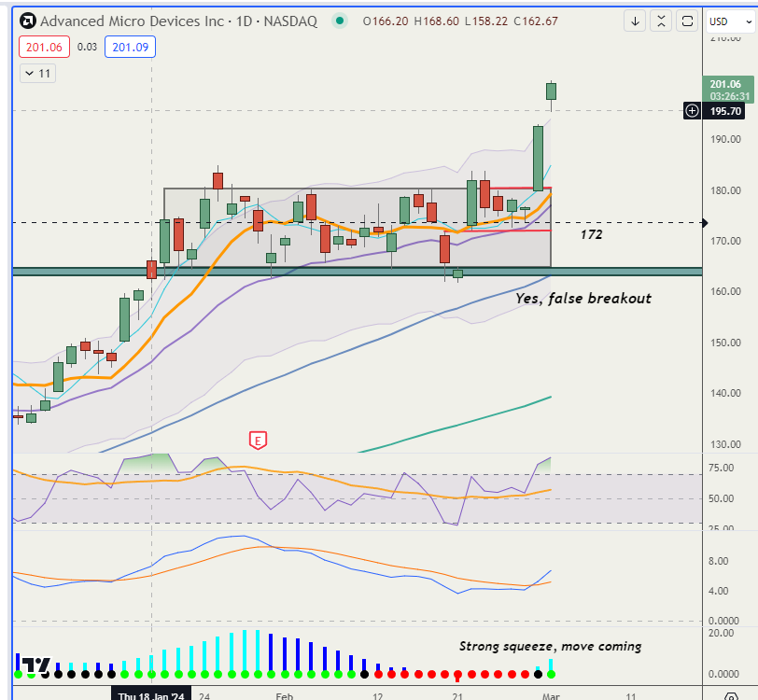Click the green market status dot
The image size is (758, 700).
coord(340,21)
